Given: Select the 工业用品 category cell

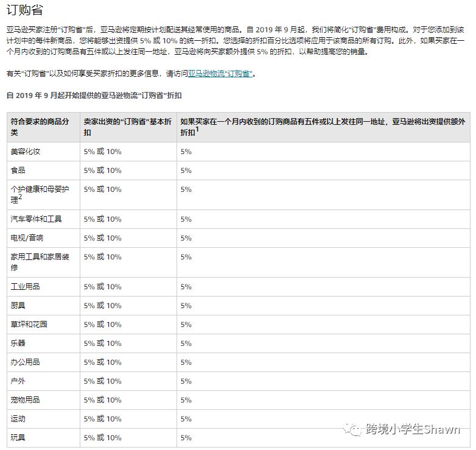Looking at the screenshot, I should point(43,286).
